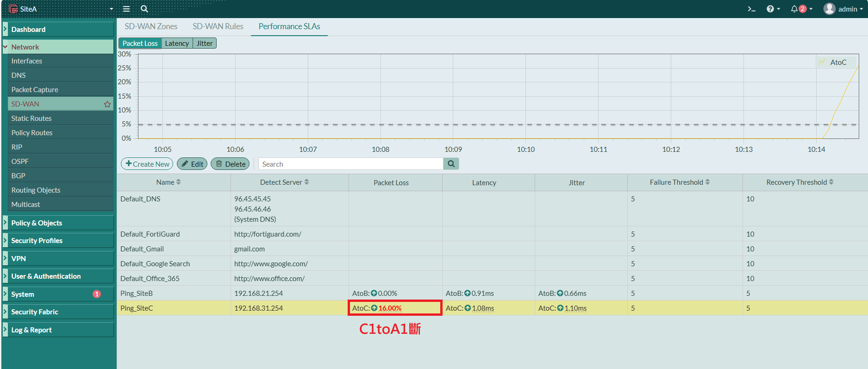Click into the SLA Search field

click(x=351, y=164)
